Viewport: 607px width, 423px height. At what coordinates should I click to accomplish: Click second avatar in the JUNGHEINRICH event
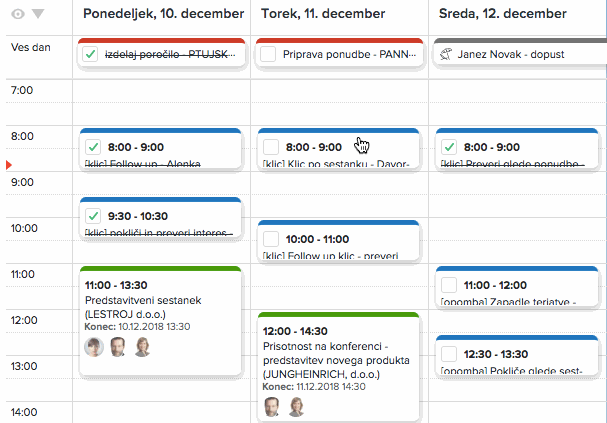pos(296,406)
